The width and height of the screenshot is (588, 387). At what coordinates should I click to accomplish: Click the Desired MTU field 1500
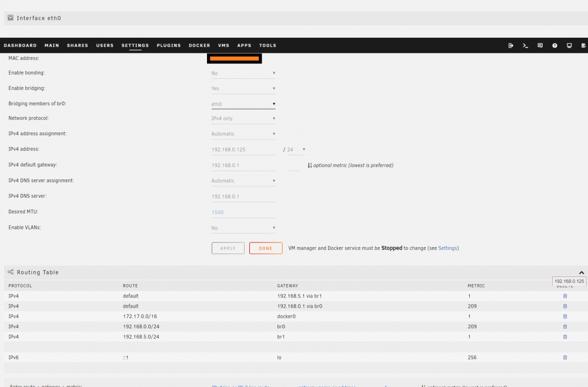tap(243, 212)
